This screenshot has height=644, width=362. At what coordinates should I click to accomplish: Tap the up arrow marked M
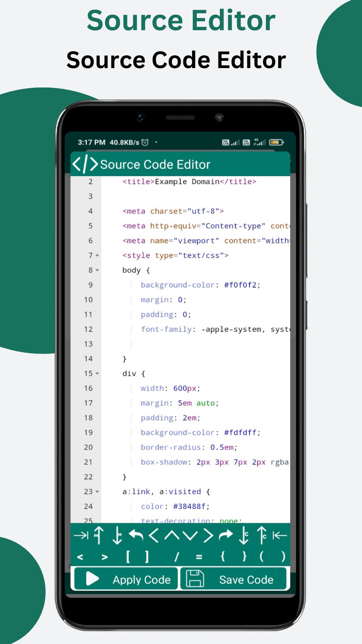pyautogui.click(x=99, y=535)
